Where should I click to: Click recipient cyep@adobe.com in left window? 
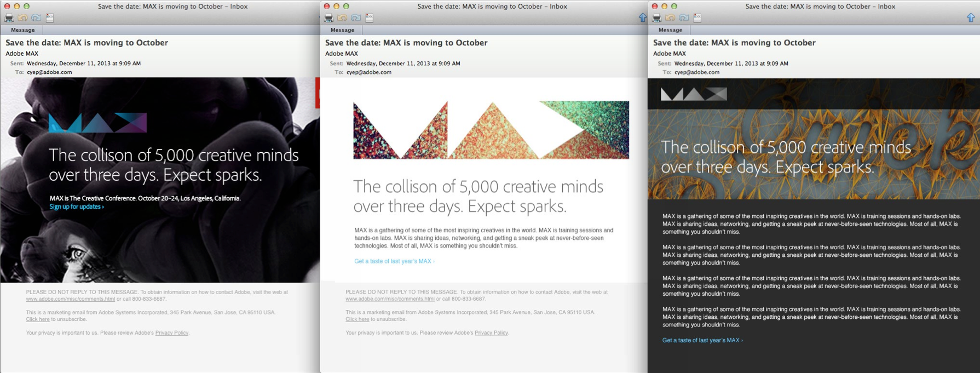point(49,72)
